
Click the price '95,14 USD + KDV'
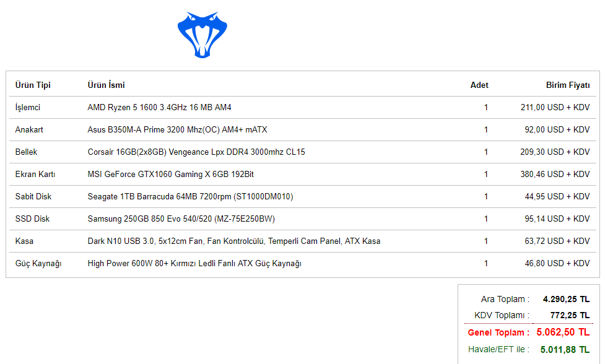[557, 219]
